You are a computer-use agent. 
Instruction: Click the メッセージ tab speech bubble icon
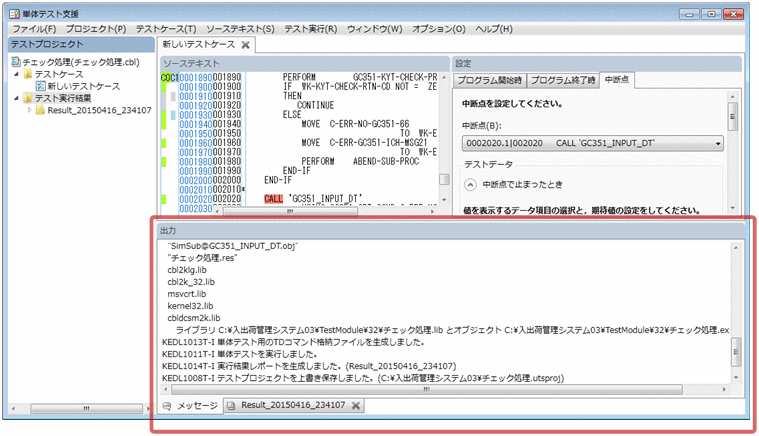pyautogui.click(x=167, y=406)
